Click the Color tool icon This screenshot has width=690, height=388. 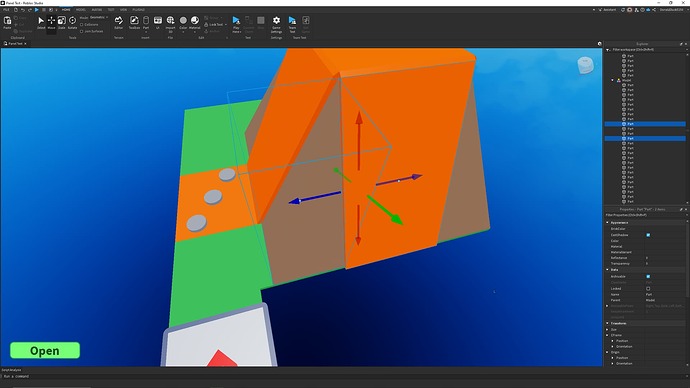pos(183,21)
